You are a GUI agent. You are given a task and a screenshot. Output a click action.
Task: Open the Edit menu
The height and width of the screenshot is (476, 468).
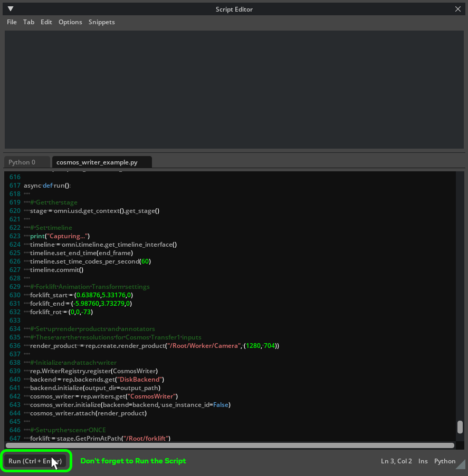click(x=46, y=22)
